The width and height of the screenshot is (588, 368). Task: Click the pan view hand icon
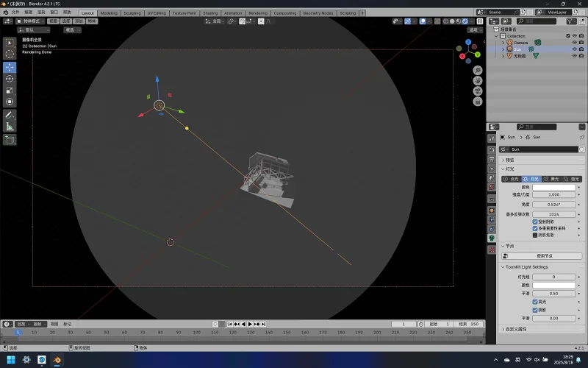477,81
